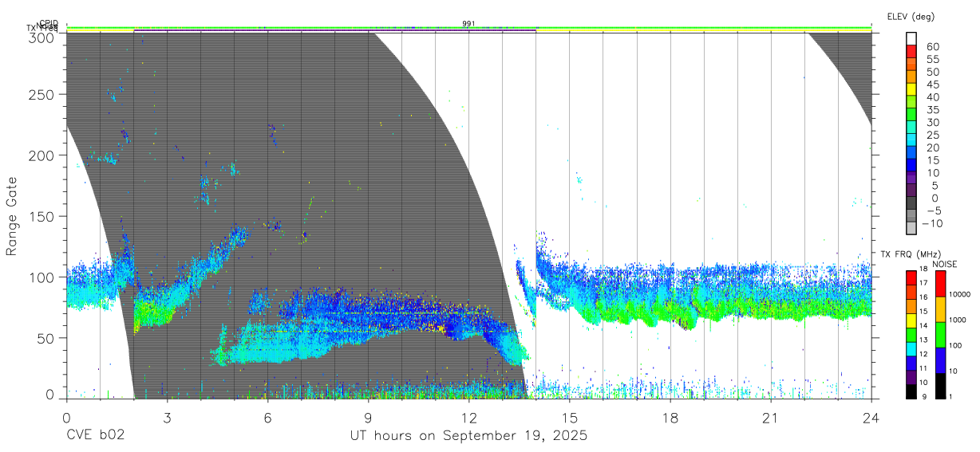Click the 'CVE b02' radar label

95,435
